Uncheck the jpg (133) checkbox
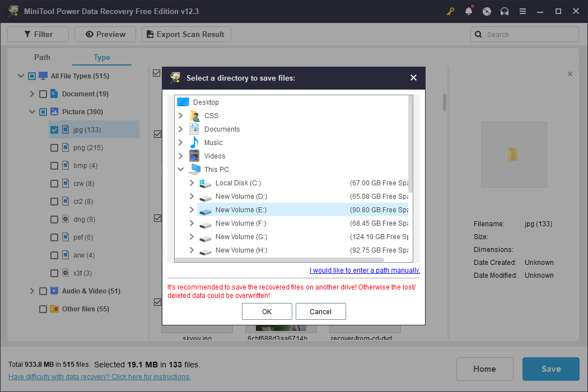Screen dimensions: 588x392 click(54, 130)
